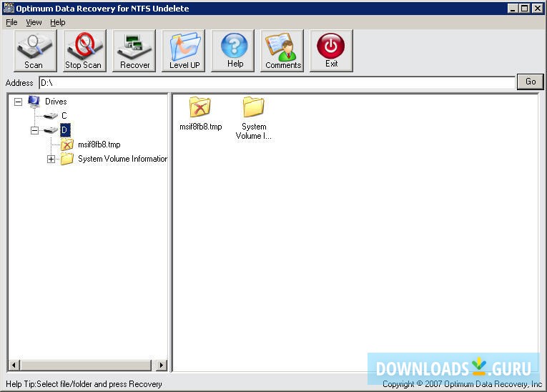Open the File menu
Screen dimensions: 547x392
click(x=11, y=23)
